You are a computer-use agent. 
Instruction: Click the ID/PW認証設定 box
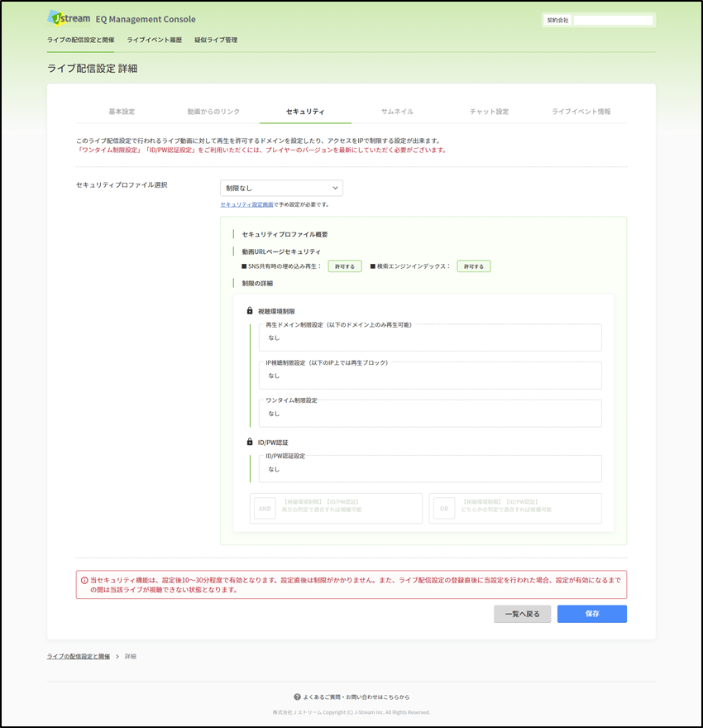tap(430, 469)
